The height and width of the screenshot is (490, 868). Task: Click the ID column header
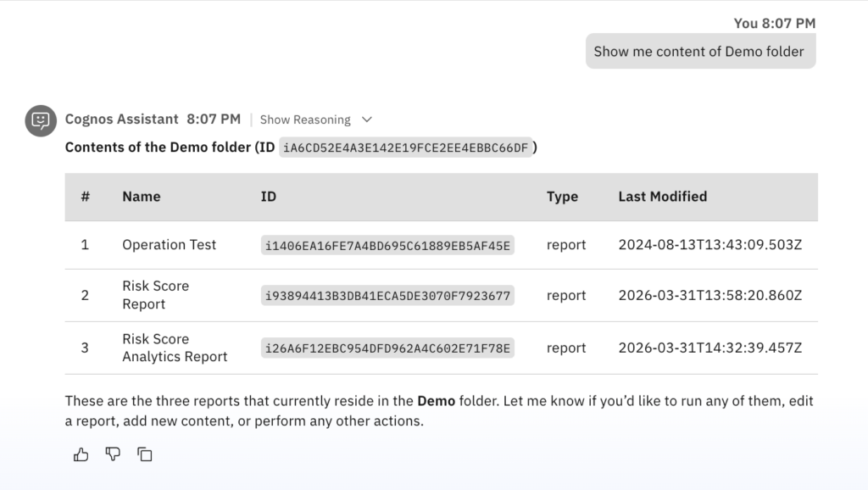(x=268, y=197)
